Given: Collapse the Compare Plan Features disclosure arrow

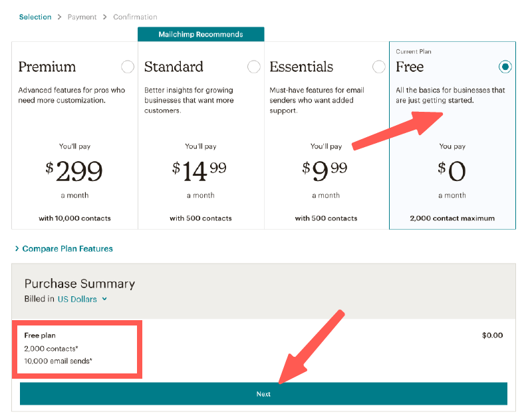Looking at the screenshot, I should 17,248.
